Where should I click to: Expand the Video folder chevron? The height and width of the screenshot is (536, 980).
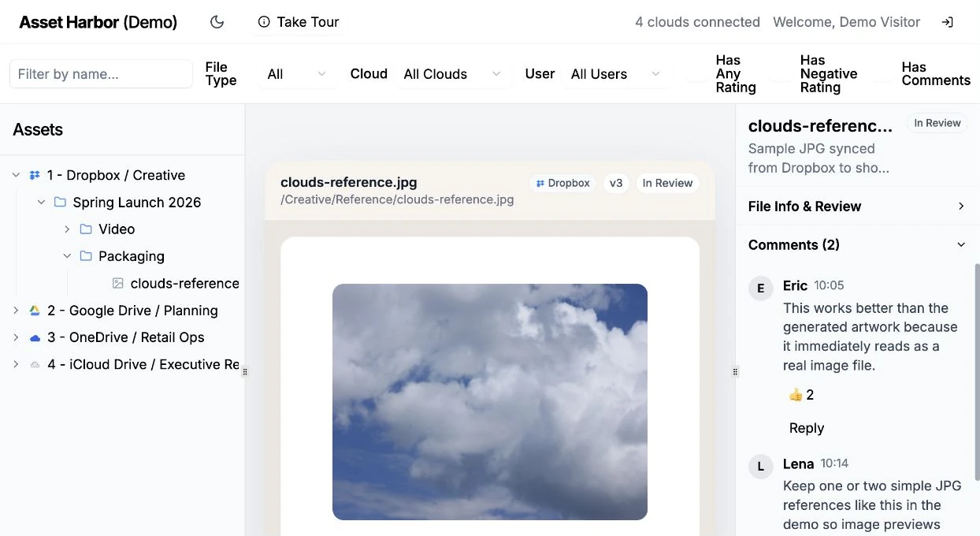(68, 229)
